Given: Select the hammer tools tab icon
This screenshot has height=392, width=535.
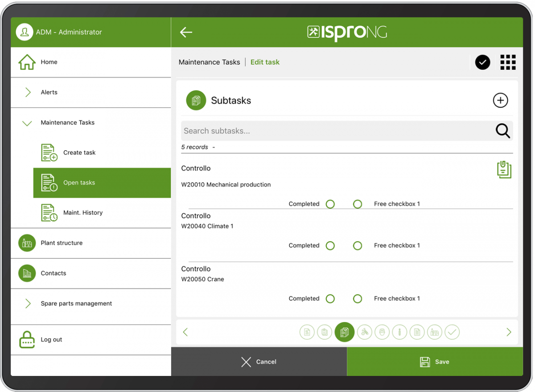Looking at the screenshot, I should [x=364, y=332].
